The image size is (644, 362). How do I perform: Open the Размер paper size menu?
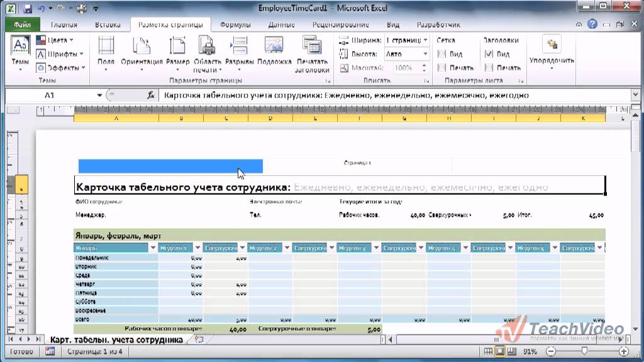(x=177, y=53)
